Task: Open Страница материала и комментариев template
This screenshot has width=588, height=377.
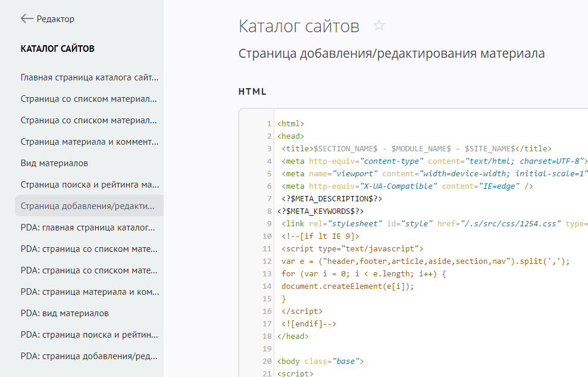Action: tap(89, 142)
